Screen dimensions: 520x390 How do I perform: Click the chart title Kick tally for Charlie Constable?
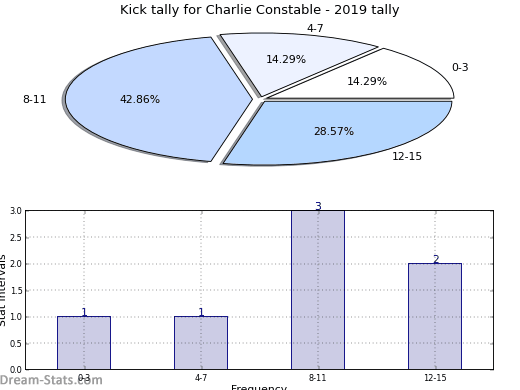(x=259, y=10)
